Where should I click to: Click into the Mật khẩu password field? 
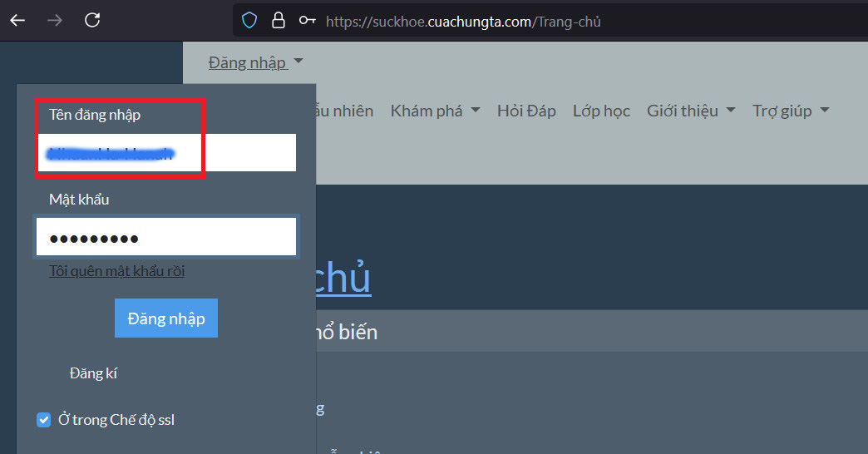tap(166, 238)
